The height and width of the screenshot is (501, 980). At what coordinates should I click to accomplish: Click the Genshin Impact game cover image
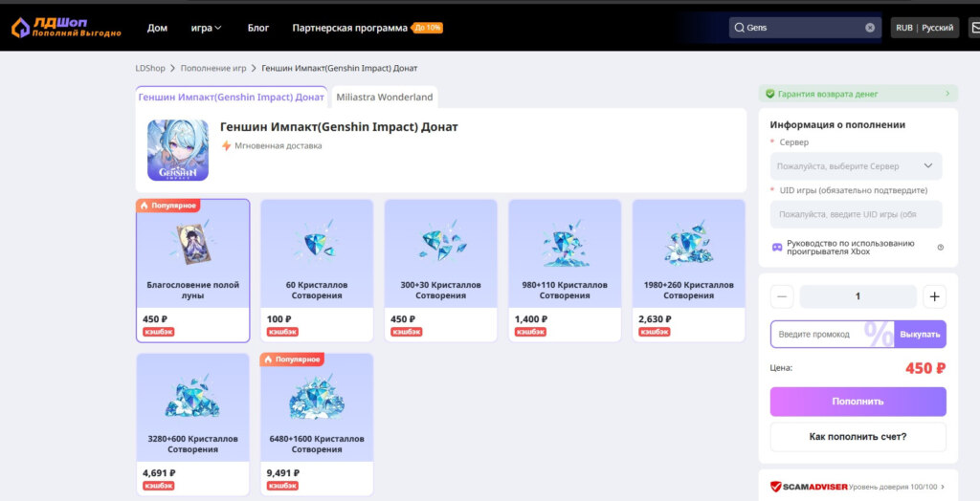click(x=177, y=150)
